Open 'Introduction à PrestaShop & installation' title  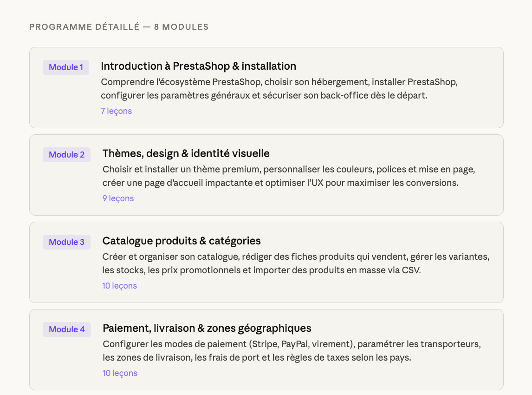pos(198,66)
